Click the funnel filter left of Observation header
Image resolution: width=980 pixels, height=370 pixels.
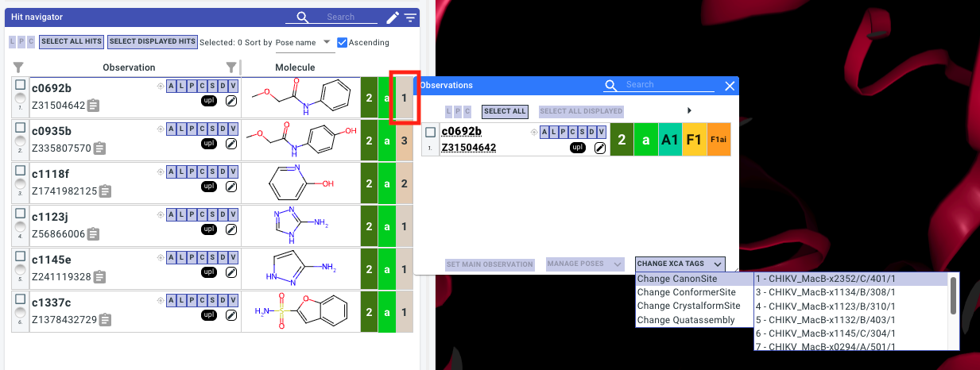coord(19,67)
